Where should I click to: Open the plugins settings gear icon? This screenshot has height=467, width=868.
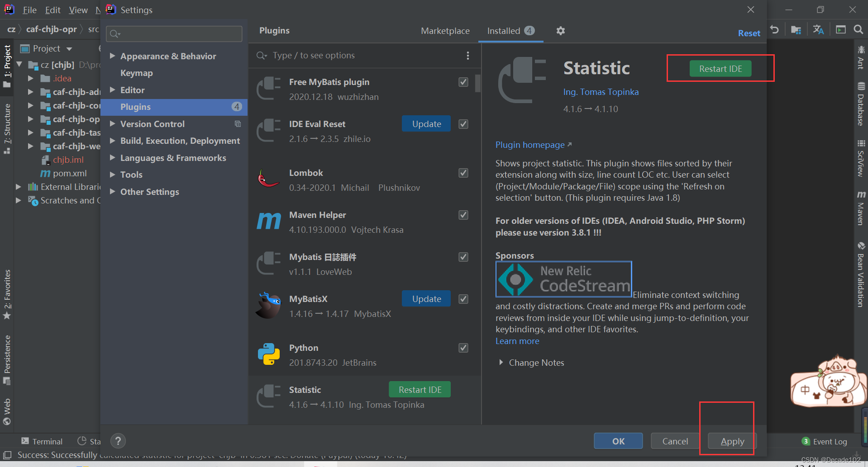pyautogui.click(x=560, y=31)
